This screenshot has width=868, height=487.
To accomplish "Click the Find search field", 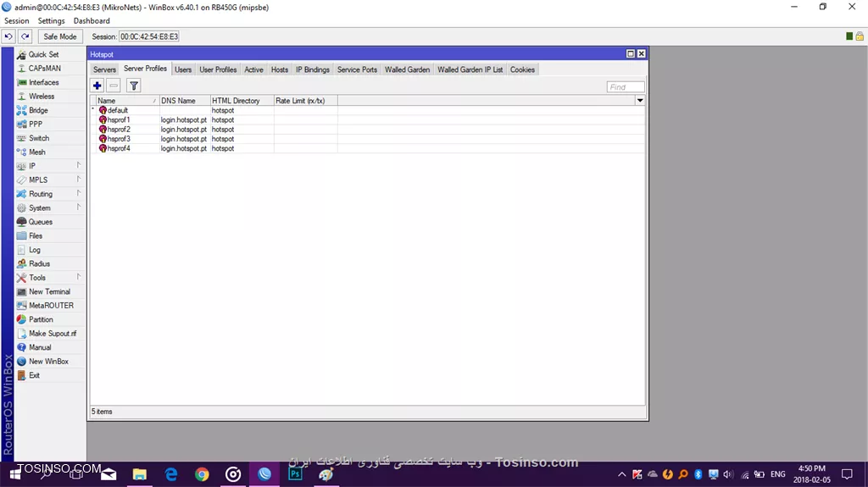I will pyautogui.click(x=626, y=87).
